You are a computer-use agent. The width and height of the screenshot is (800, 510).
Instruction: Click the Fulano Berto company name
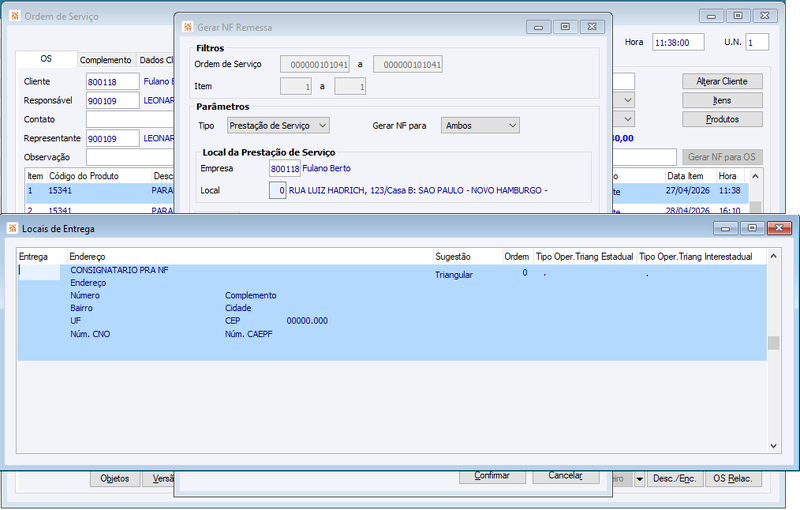pyautogui.click(x=327, y=168)
